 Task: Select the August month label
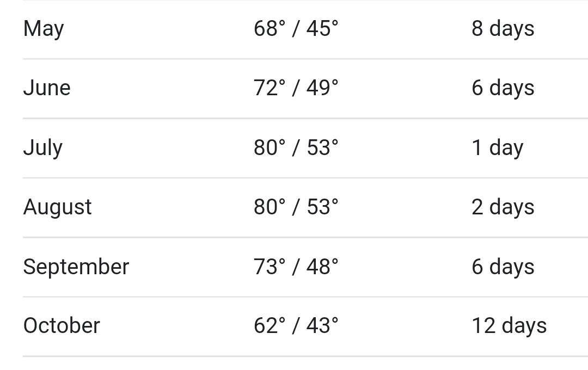point(57,208)
